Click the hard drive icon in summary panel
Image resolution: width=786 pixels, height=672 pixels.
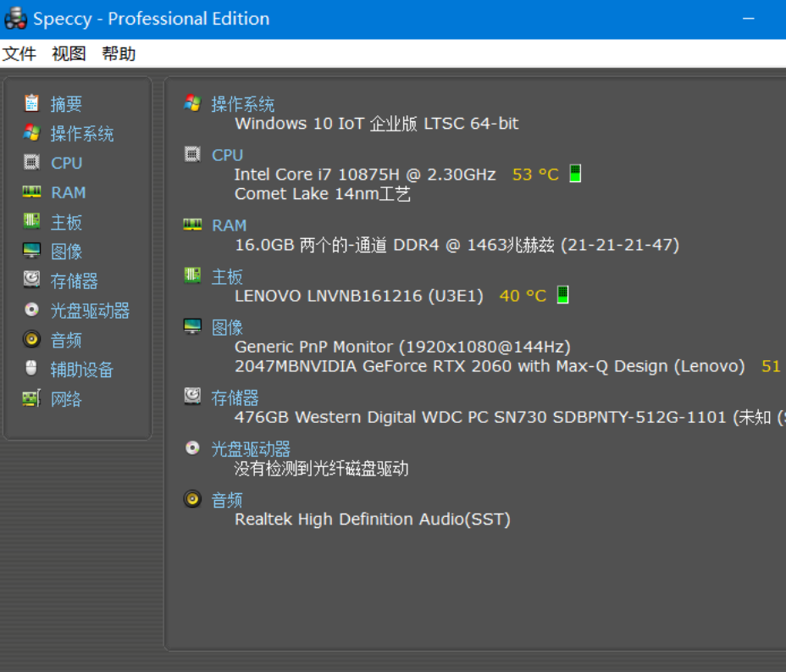[x=192, y=397]
